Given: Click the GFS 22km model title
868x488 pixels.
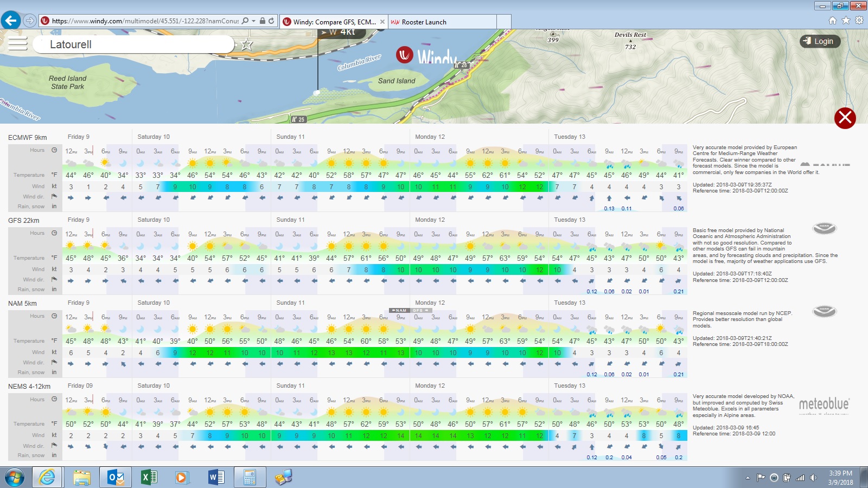Looking at the screenshot, I should 24,221.
